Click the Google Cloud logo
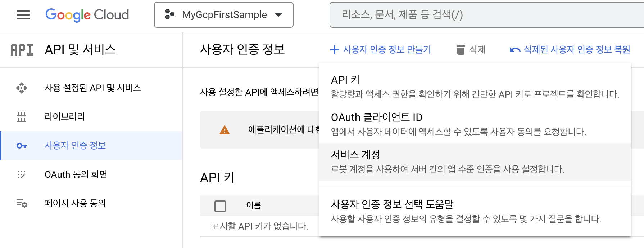 [87, 15]
